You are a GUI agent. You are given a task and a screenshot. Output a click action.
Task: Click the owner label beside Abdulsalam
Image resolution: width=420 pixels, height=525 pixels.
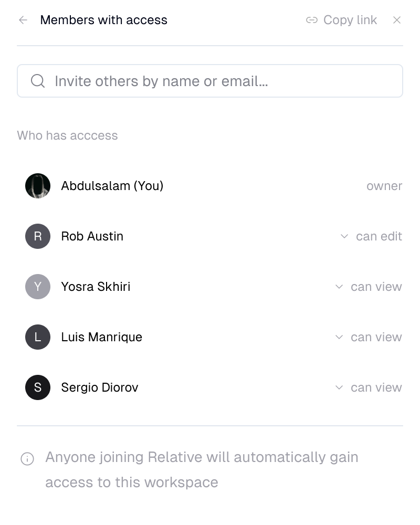[384, 186]
